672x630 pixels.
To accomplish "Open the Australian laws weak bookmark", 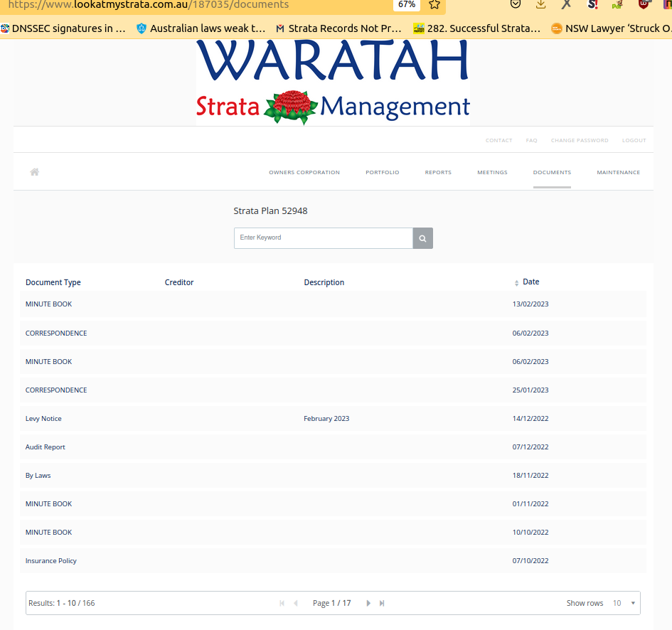I will [201, 28].
